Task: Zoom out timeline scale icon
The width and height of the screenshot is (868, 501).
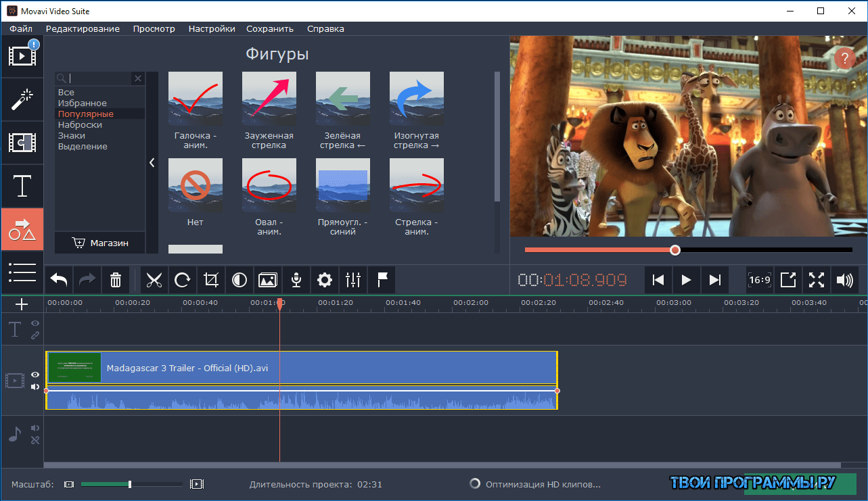Action: [x=68, y=484]
